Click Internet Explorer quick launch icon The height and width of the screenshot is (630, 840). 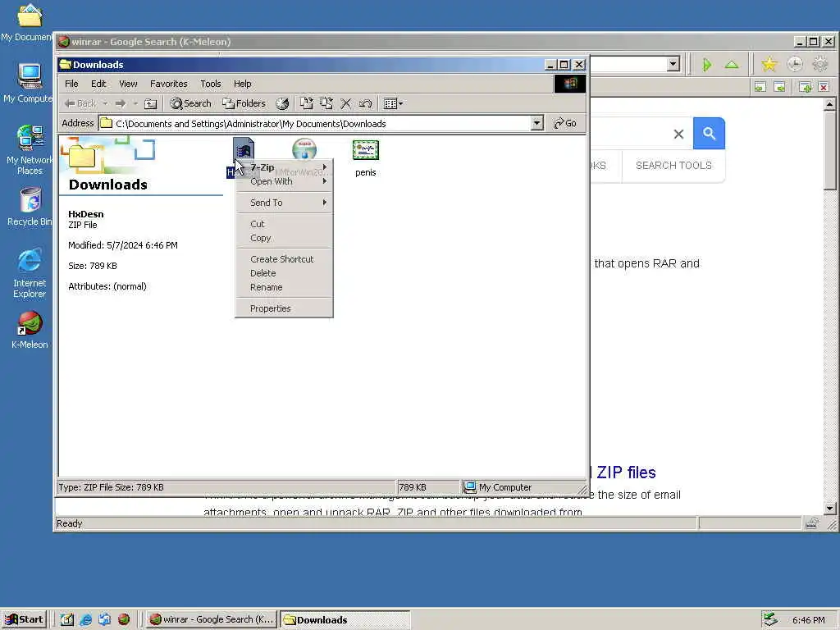[x=85, y=620]
